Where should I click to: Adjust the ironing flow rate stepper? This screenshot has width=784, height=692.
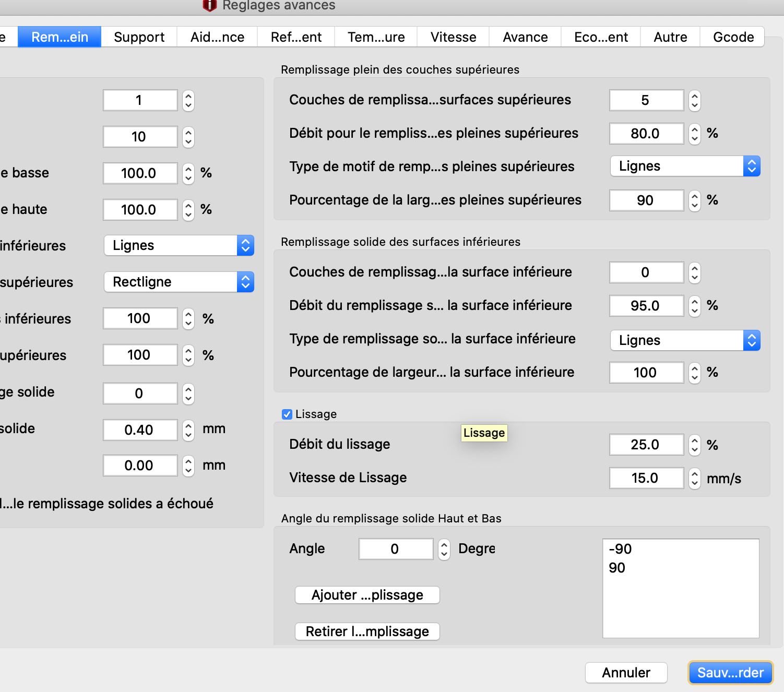click(x=694, y=445)
